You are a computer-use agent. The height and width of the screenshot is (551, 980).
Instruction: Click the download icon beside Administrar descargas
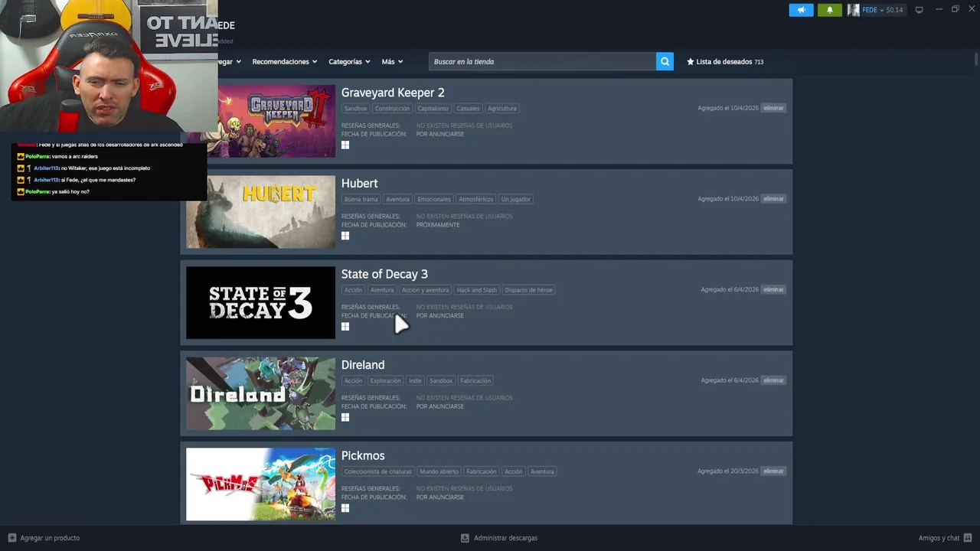tap(465, 538)
